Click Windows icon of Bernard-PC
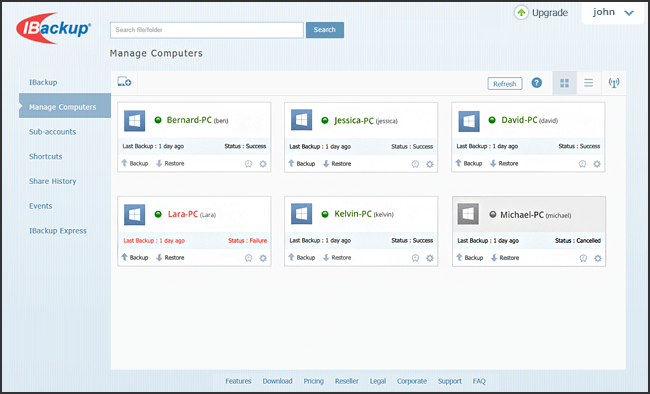 click(x=134, y=121)
